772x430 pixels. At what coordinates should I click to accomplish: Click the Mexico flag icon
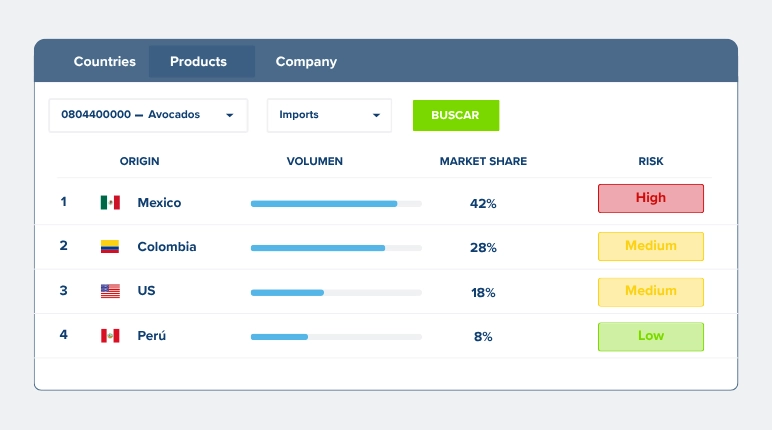click(x=110, y=202)
